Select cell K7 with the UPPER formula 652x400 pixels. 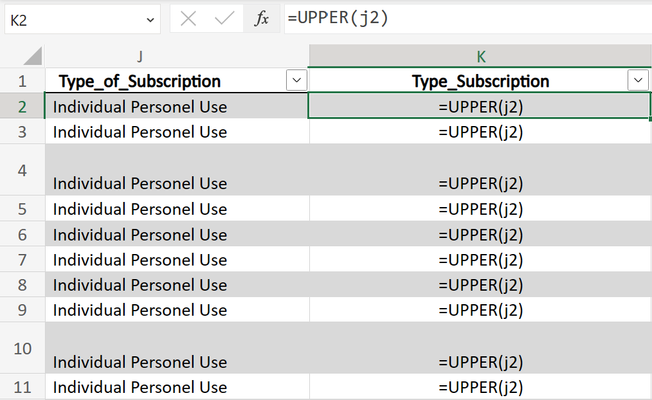[x=480, y=260]
